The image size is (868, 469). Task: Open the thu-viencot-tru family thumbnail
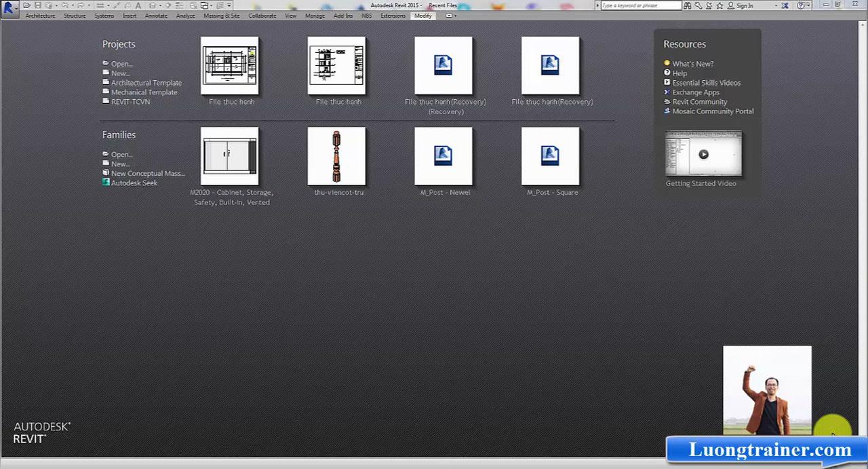336,156
